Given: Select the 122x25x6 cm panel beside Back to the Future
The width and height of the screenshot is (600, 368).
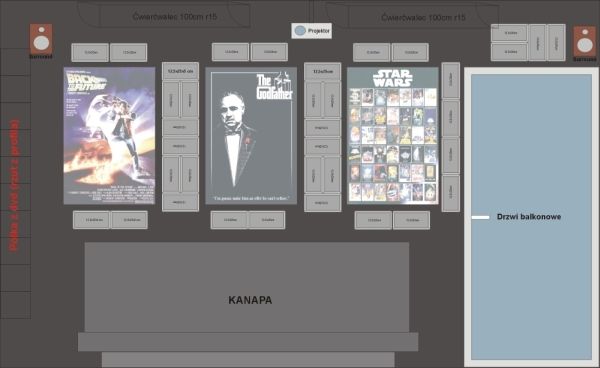Looking at the screenshot, I should tap(181, 71).
